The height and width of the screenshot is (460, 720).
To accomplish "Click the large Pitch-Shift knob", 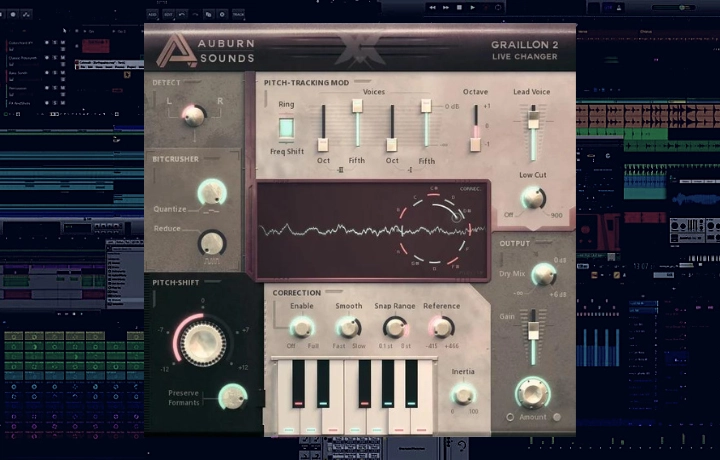I will coord(202,342).
